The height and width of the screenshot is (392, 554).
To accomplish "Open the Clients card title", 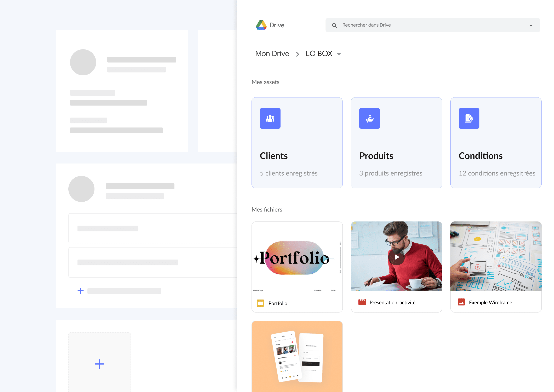I will point(273,156).
